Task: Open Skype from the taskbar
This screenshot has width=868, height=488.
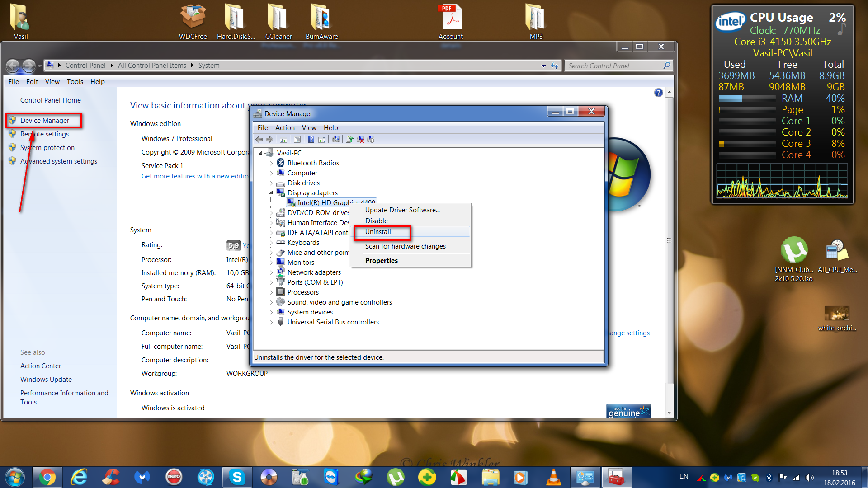Action: coord(237,477)
